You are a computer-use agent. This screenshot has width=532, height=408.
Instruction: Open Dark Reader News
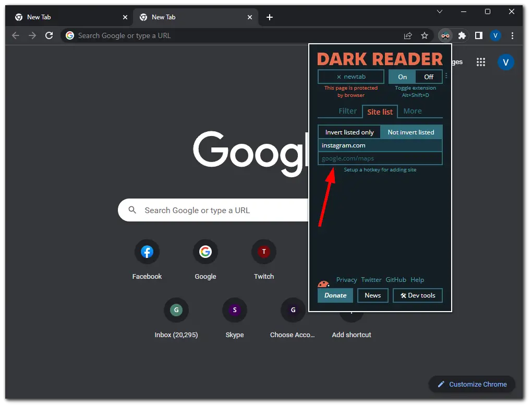point(372,295)
